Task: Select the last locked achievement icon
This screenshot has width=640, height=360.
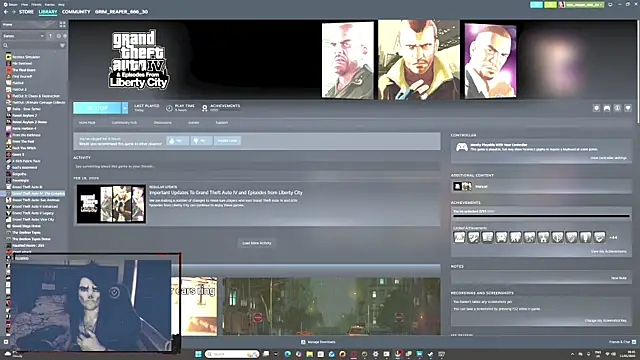Action: tap(599, 237)
